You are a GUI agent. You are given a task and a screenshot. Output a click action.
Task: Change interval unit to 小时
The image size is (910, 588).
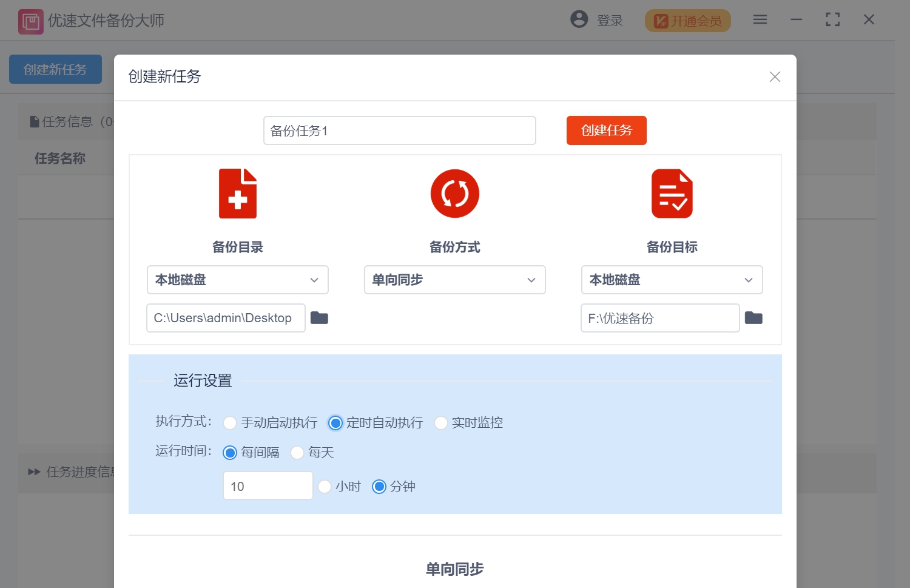[x=325, y=486]
